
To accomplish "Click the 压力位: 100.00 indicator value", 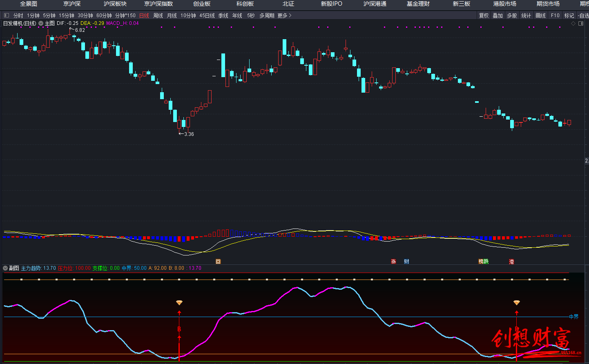I will pos(74,268).
